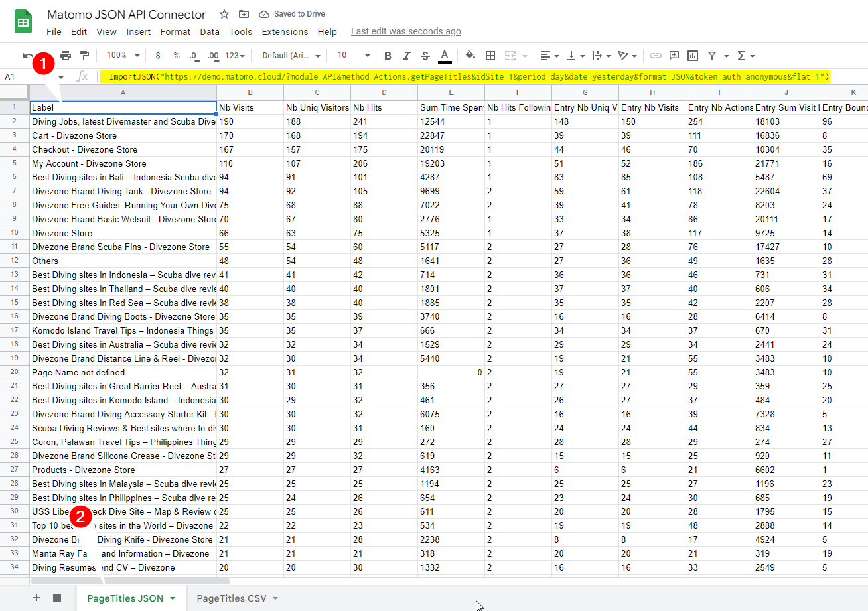Open the Tools menu
Screen dimensions: 868x611
pos(240,32)
